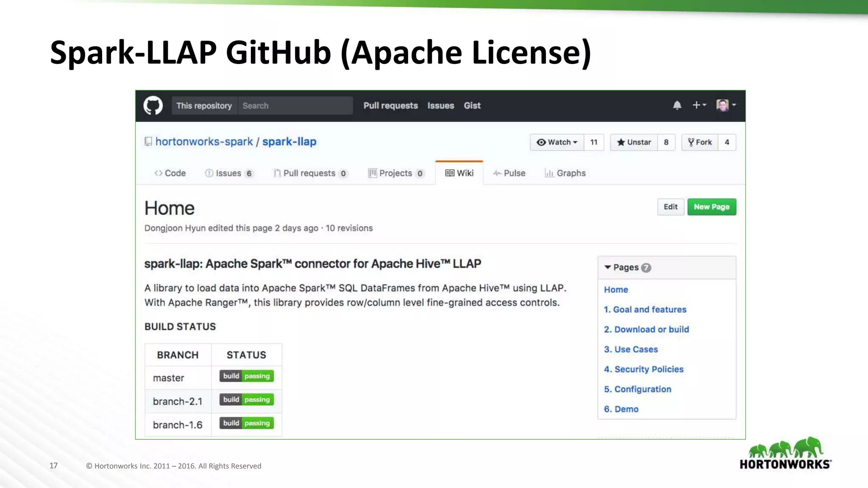
Task: Open the plus create-new dropdown
Action: coord(699,105)
